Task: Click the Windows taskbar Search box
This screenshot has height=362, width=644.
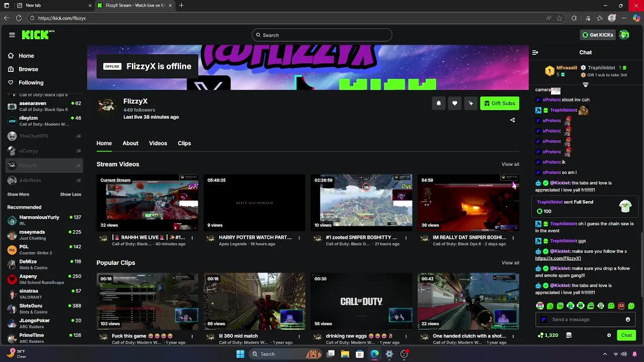Action: coord(285,354)
